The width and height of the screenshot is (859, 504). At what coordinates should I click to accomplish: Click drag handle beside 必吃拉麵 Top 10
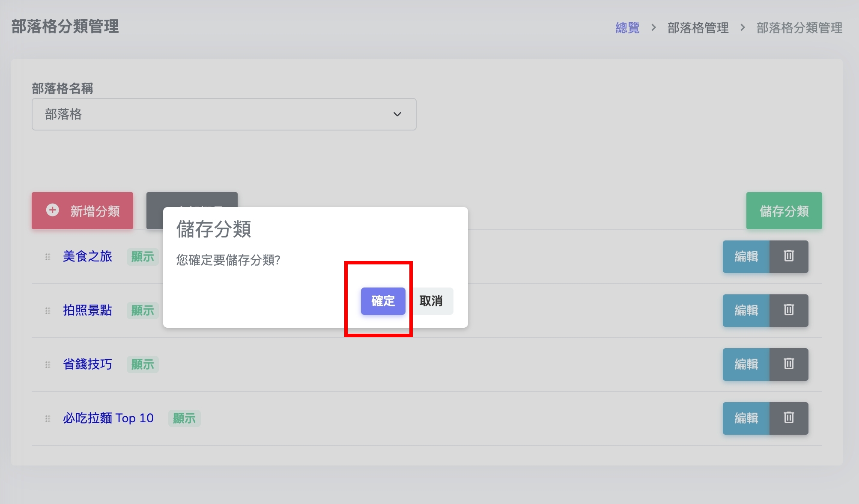48,418
